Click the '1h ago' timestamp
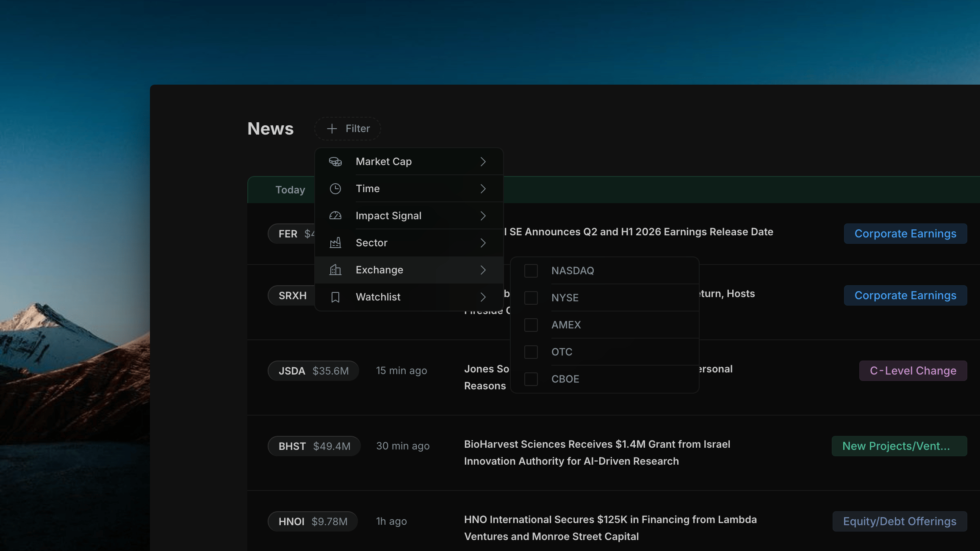Image resolution: width=980 pixels, height=551 pixels. click(x=391, y=521)
